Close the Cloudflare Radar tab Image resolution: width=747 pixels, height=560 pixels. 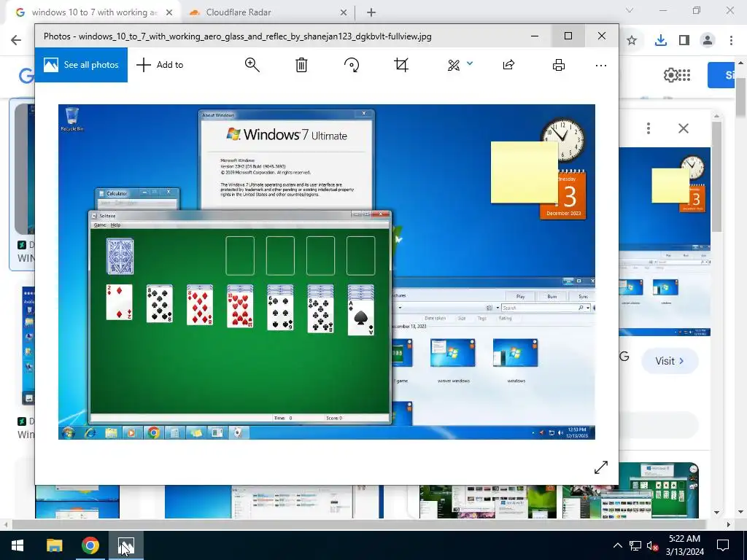click(344, 13)
